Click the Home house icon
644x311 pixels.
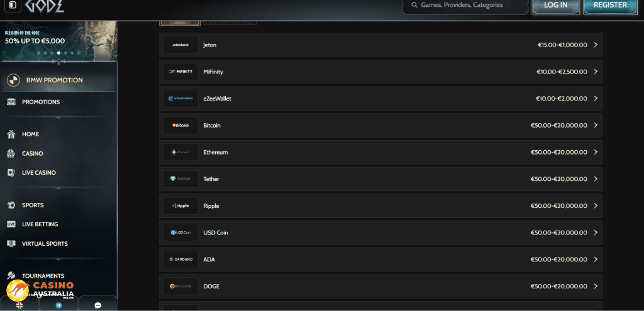[x=11, y=134]
